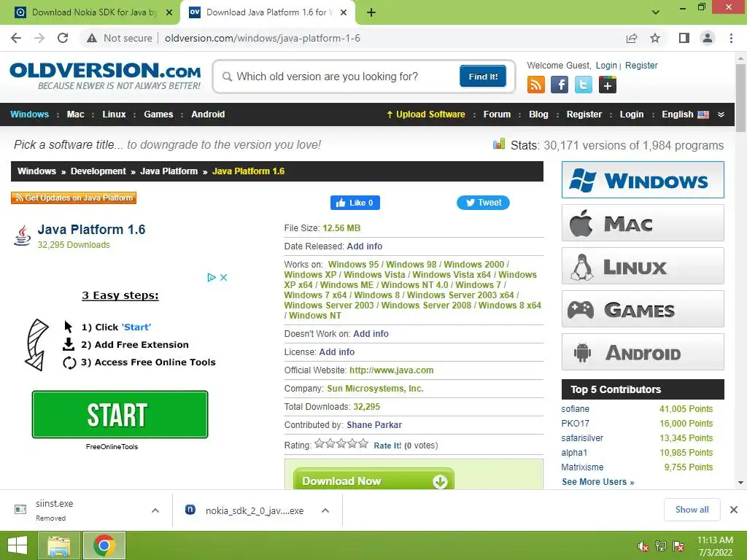Click the Action Center flag tray icon
Image resolution: width=747 pixels, height=560 pixels.
pos(678,546)
